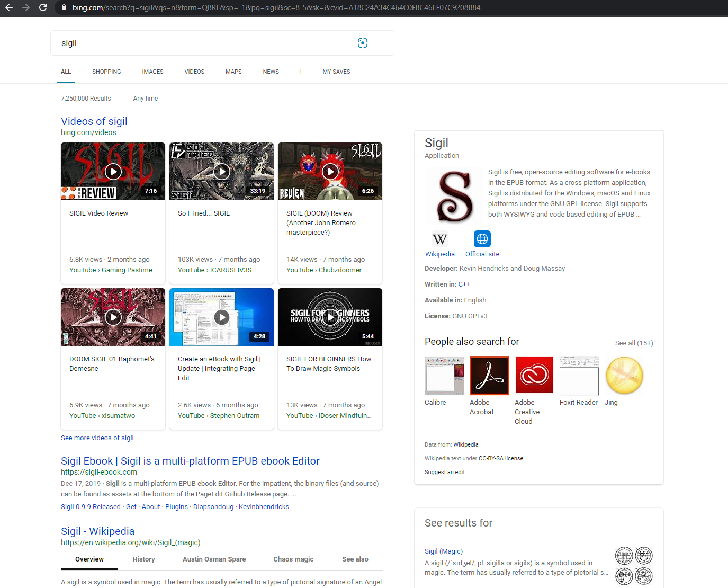Click See more videos of sigil
This screenshot has height=588, width=728.
[x=97, y=438]
